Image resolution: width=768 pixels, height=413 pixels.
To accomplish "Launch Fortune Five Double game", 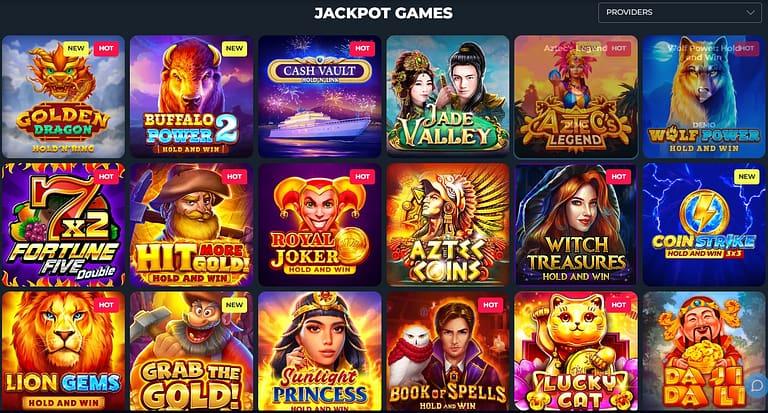I will [64, 225].
